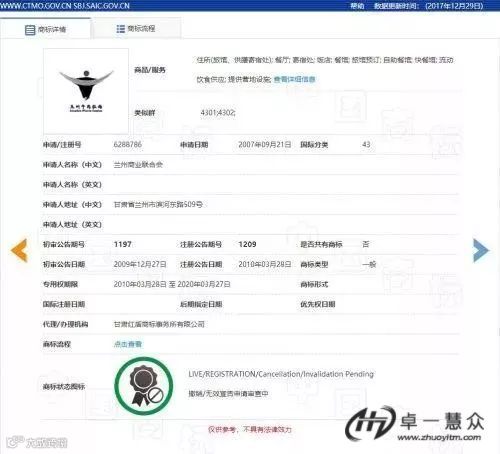
Task: Select registration announcement date 2010年03月28日
Action: point(265,264)
